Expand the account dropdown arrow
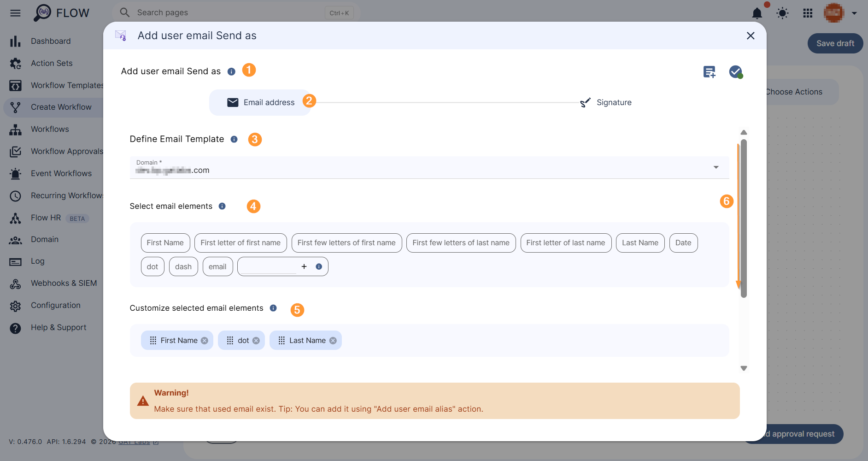This screenshot has width=868, height=461. click(854, 13)
